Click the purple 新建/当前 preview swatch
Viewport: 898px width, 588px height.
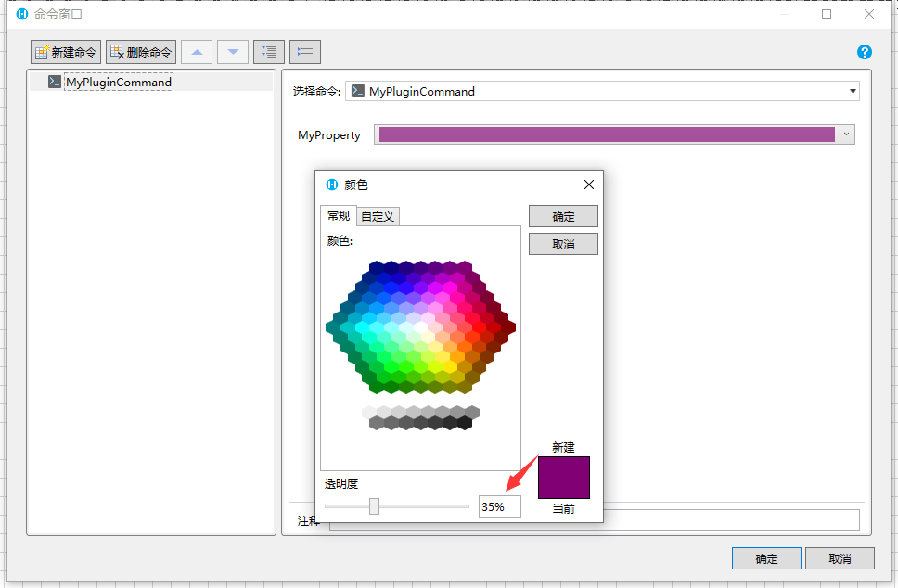pos(563,478)
